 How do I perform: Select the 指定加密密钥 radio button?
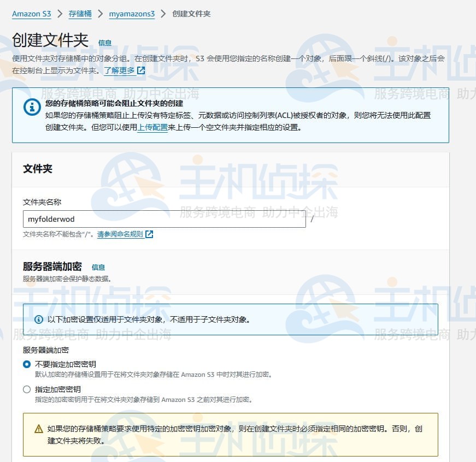coord(26,389)
